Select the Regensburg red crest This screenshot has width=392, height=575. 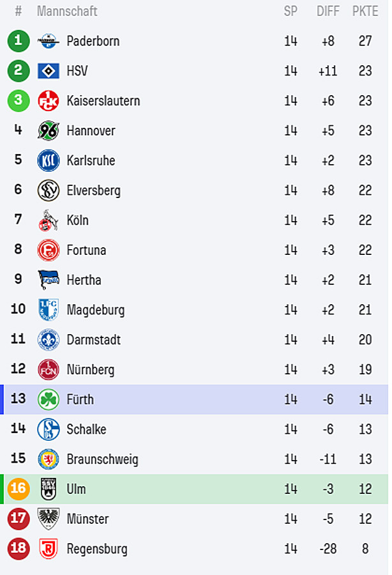49,549
